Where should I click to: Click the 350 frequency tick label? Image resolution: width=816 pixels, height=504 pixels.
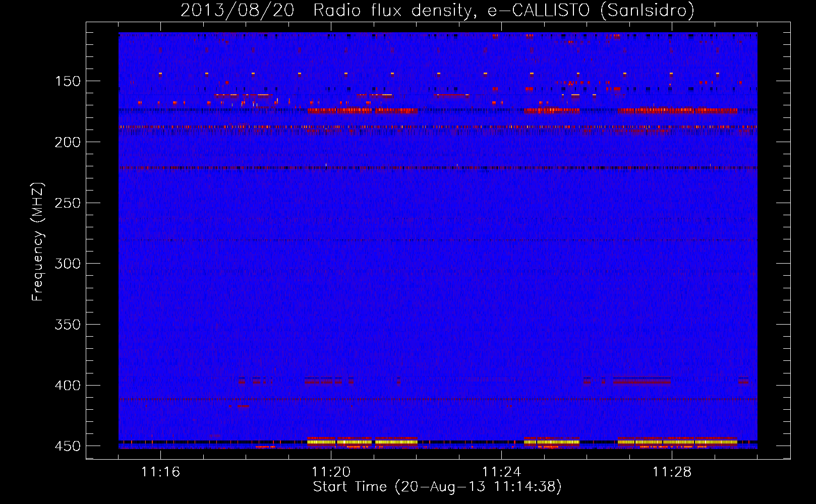coord(67,325)
